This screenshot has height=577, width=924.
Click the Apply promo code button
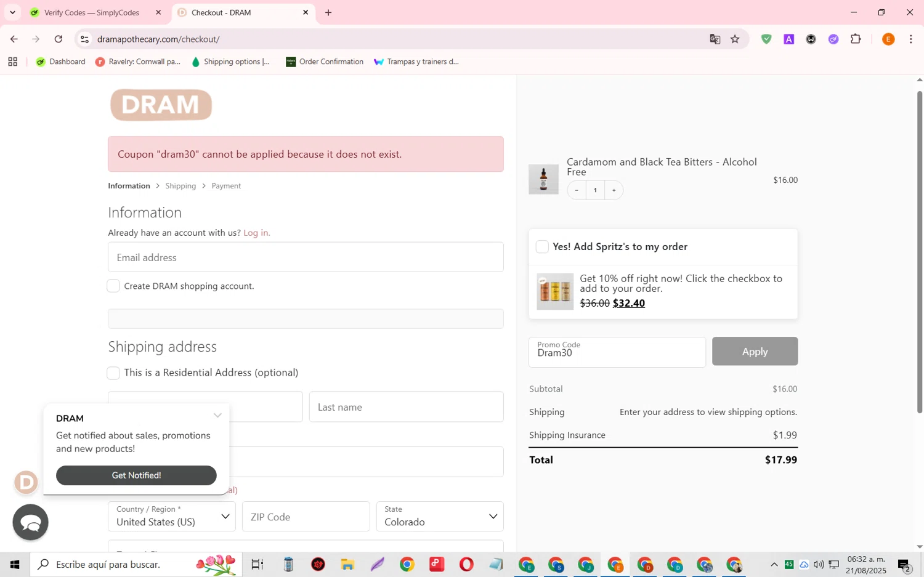click(755, 351)
